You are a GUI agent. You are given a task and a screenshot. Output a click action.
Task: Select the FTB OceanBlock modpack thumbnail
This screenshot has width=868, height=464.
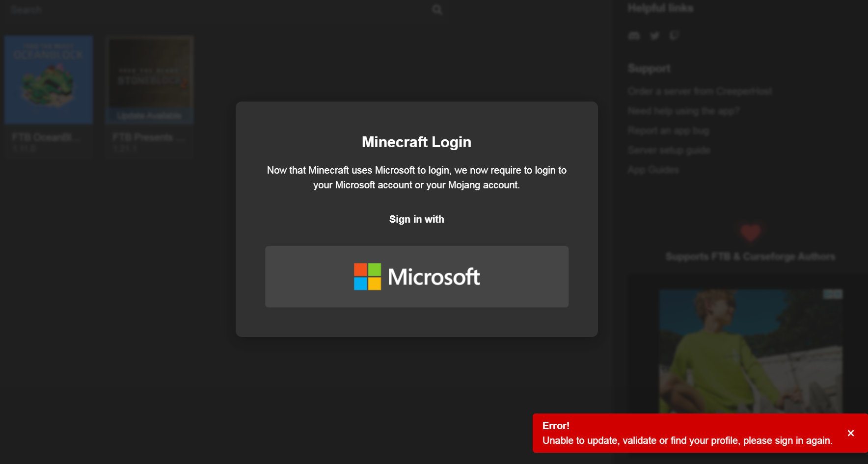click(48, 79)
